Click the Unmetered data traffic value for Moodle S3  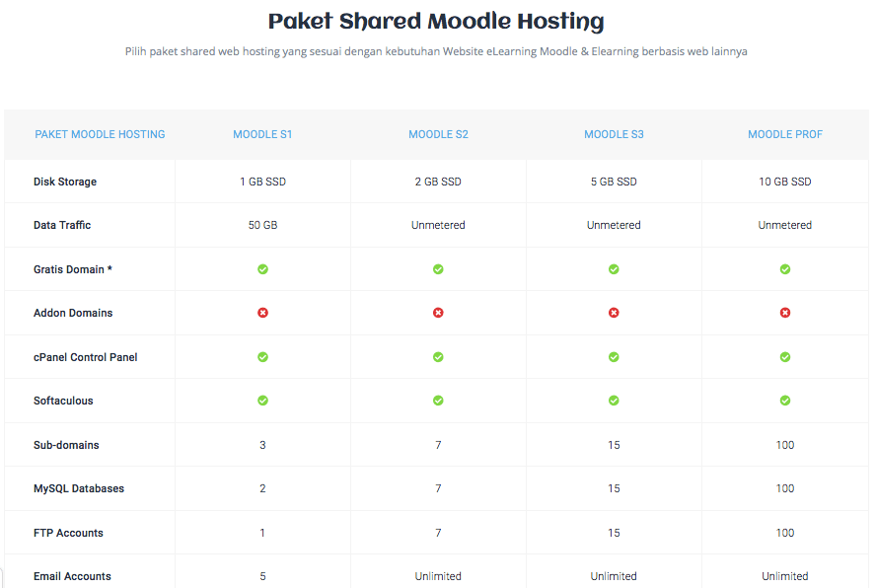pyautogui.click(x=614, y=225)
